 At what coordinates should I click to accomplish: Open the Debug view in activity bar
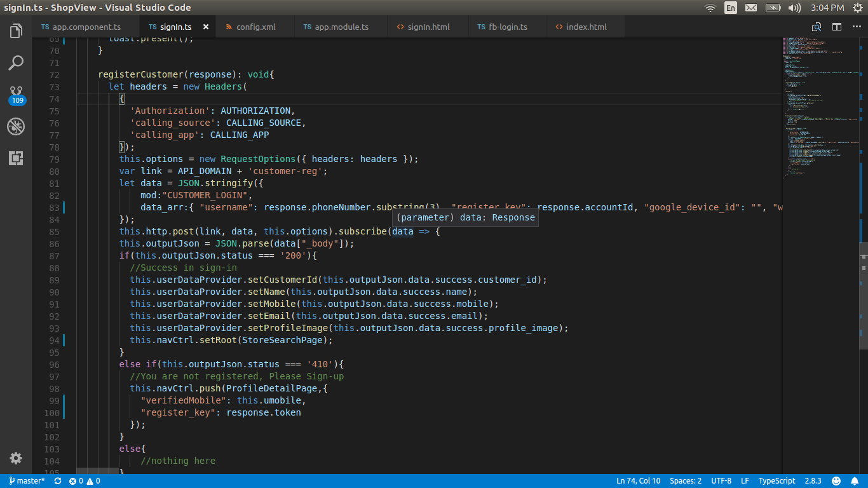coord(16,126)
